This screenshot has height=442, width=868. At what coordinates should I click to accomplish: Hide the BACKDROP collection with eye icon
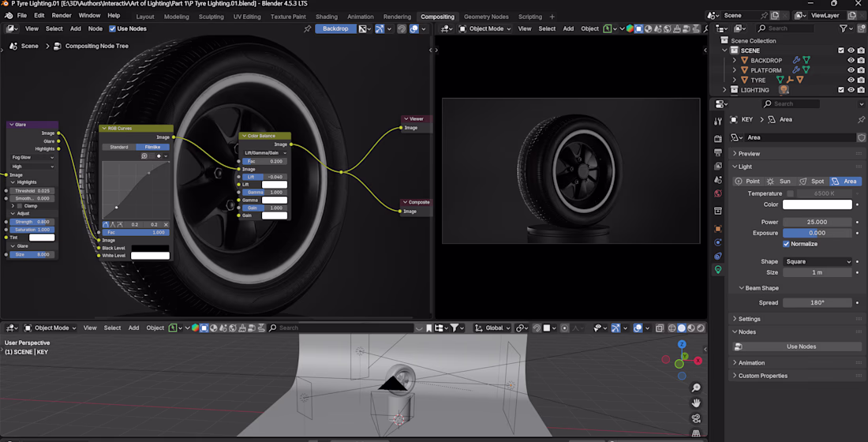851,60
